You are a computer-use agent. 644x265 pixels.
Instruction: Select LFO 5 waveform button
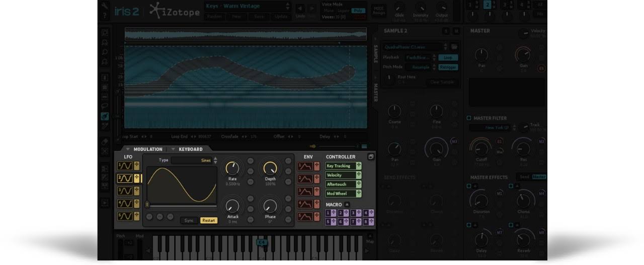[125, 216]
